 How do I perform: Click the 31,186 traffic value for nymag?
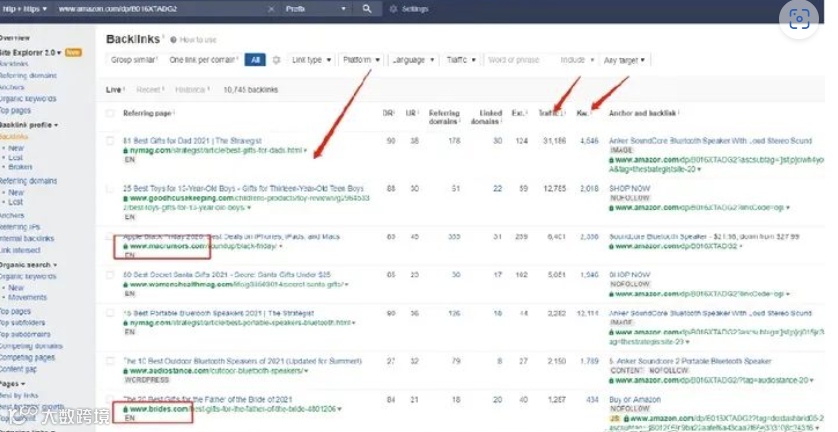[x=555, y=141]
